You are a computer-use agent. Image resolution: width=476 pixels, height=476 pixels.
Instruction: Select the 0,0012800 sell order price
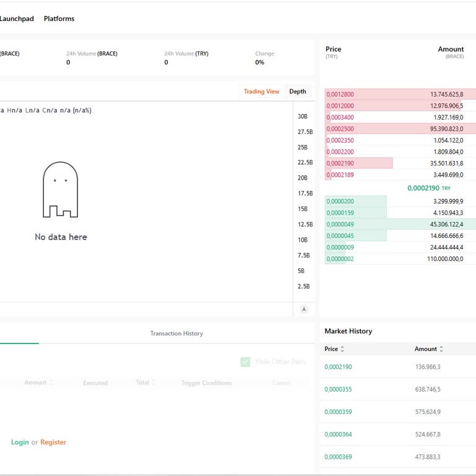point(340,94)
